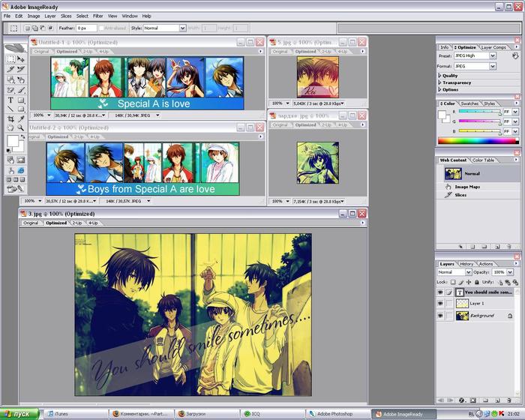Viewport: 525px width, 420px height.
Task: Open the Preset JPEG High dropdown
Action: [493, 55]
